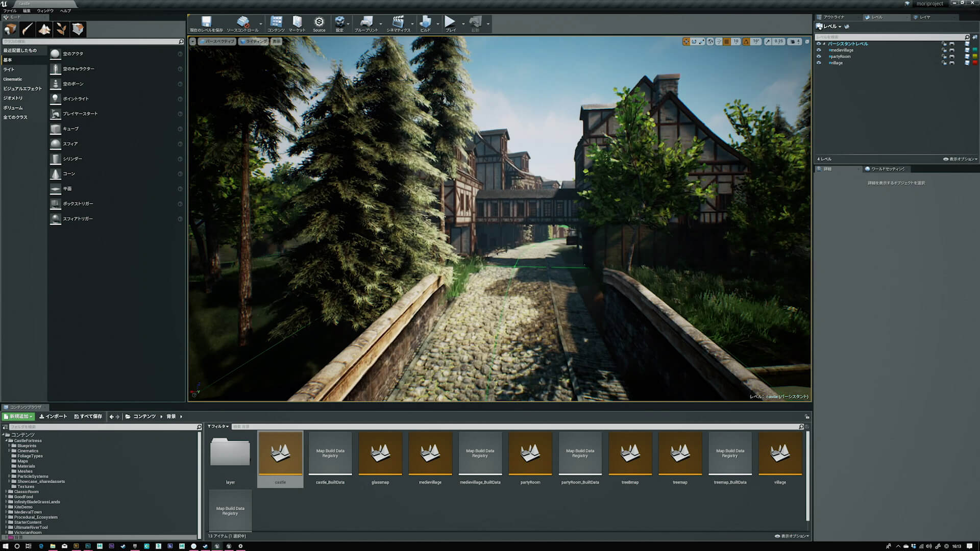980x551 pixels.
Task: Activate the Landscape mode icon
Action: (44, 29)
